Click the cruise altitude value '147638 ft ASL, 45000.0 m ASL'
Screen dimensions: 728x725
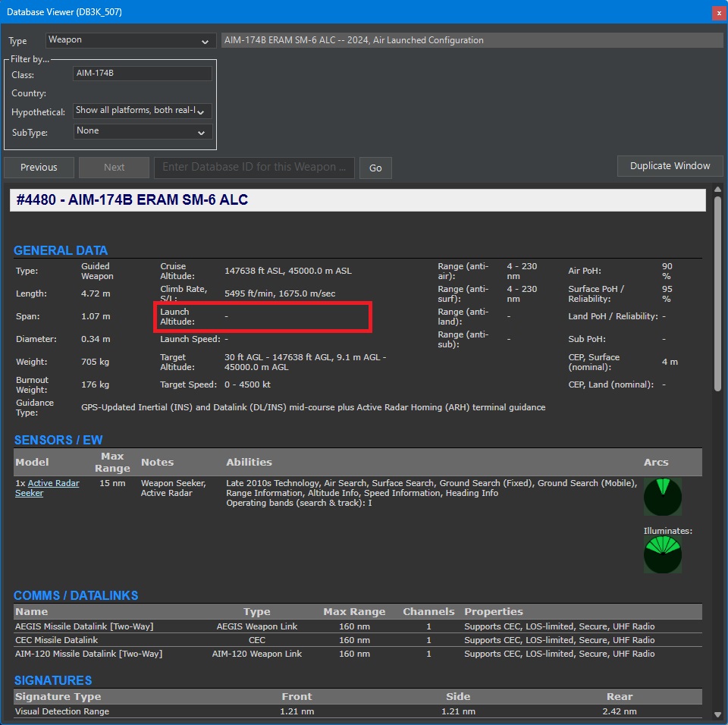coord(288,271)
